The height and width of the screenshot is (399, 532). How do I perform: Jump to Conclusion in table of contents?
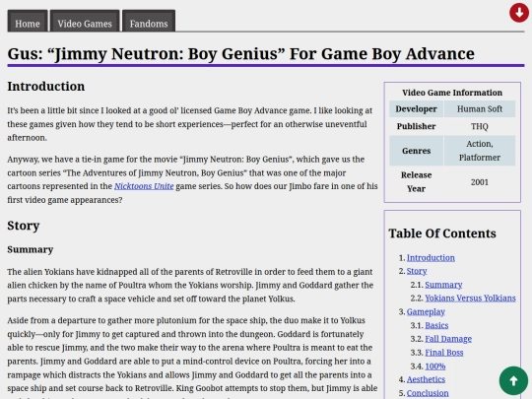click(428, 393)
